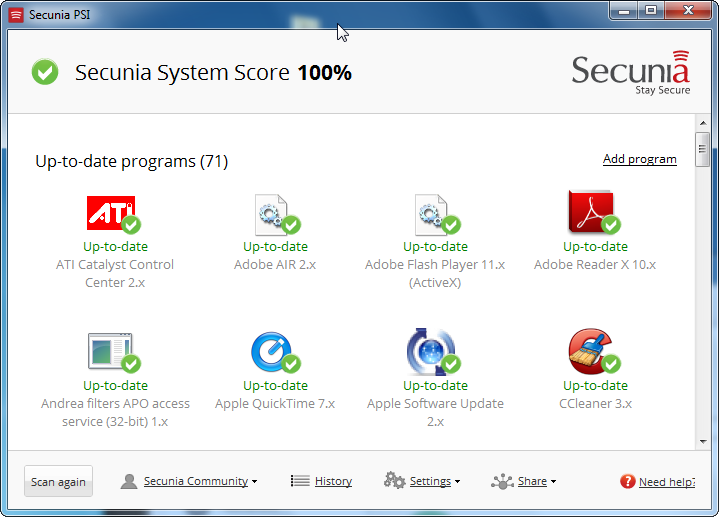719x517 pixels.
Task: Click the 'Adobe Reader X 10.x' label
Action: tap(595, 265)
